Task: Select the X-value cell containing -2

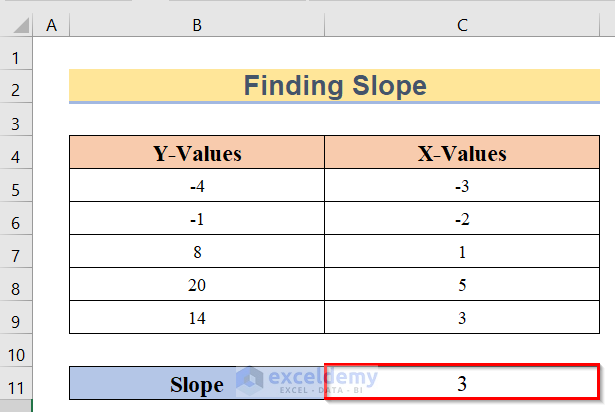Action: [462, 219]
